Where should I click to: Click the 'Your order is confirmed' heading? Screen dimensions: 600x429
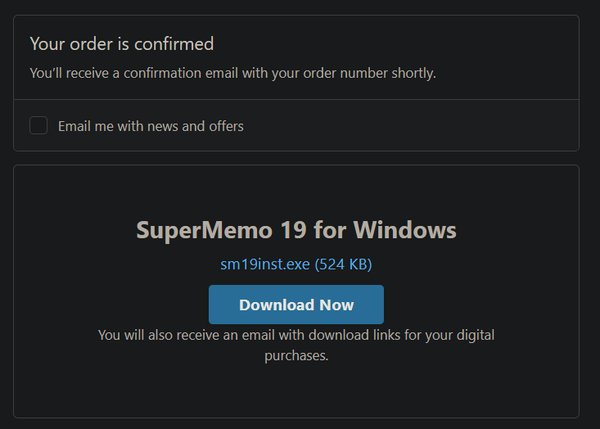click(122, 43)
